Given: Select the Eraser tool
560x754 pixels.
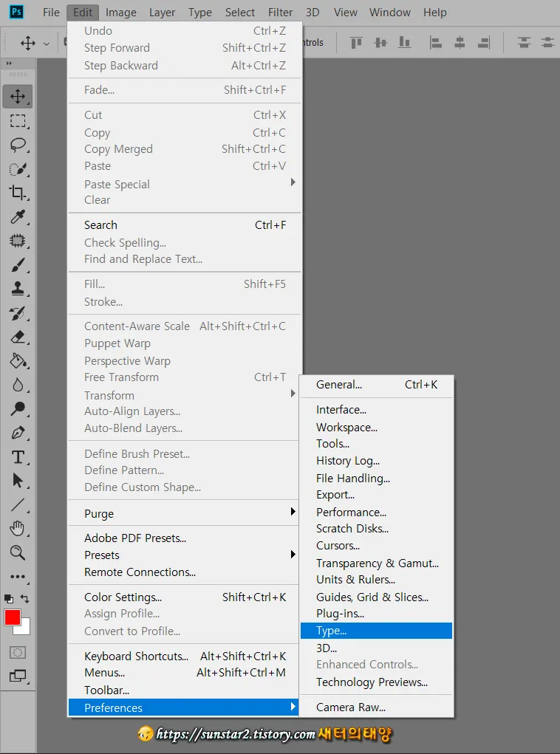Looking at the screenshot, I should (18, 337).
